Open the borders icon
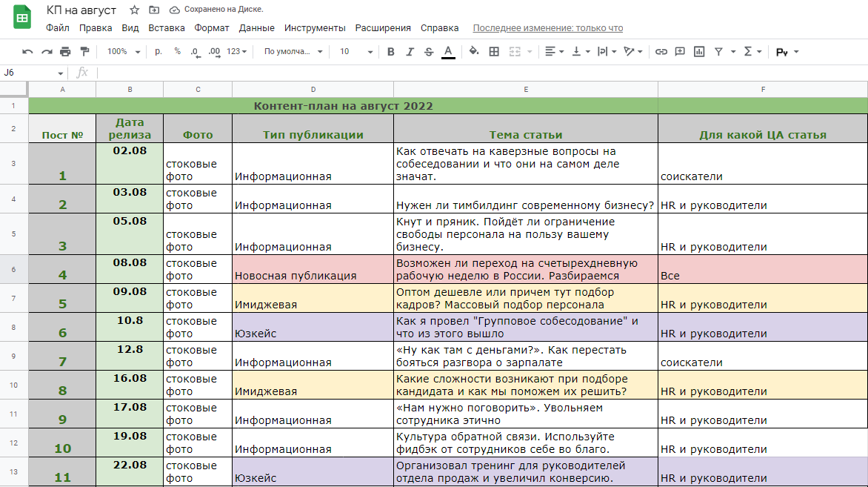The image size is (868, 487). click(x=494, y=52)
